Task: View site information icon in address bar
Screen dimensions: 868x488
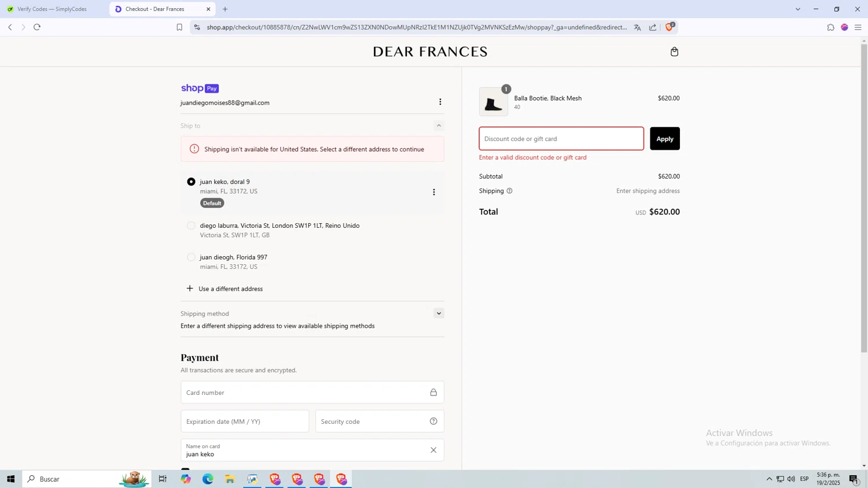Action: (x=197, y=27)
